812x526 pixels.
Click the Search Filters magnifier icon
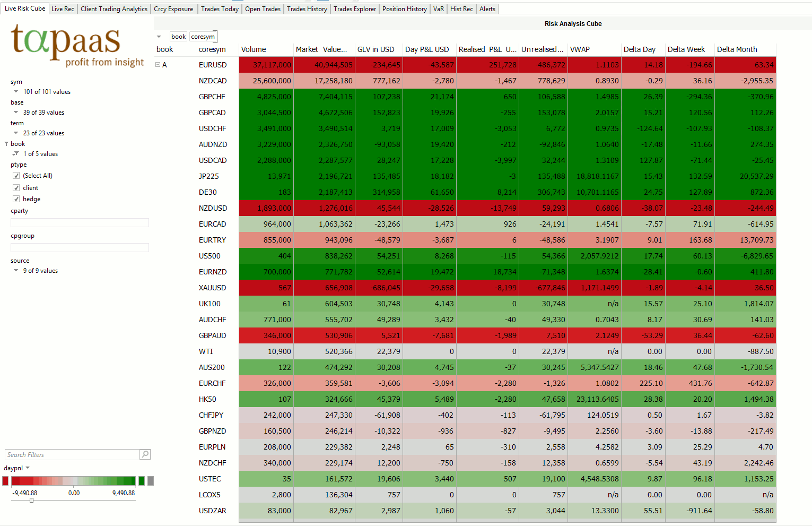[145, 454]
